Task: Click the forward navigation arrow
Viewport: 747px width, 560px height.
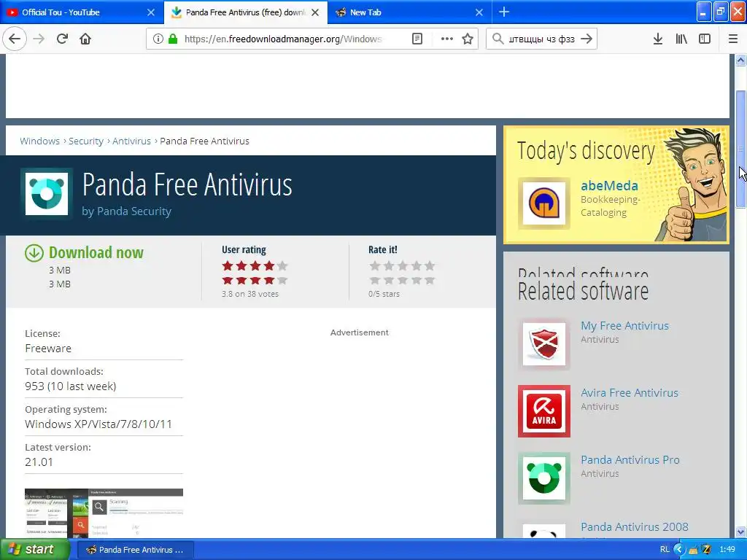Action: coord(39,39)
